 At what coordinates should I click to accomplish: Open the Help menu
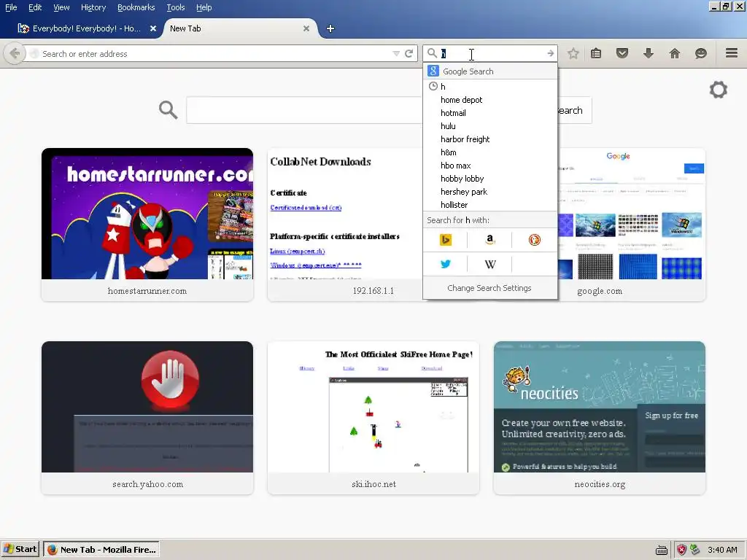click(x=204, y=7)
